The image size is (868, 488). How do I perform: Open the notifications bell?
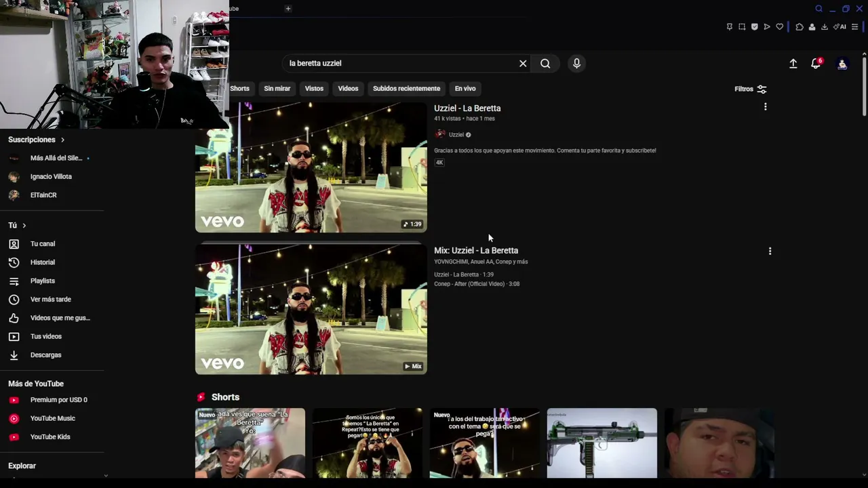[816, 63]
